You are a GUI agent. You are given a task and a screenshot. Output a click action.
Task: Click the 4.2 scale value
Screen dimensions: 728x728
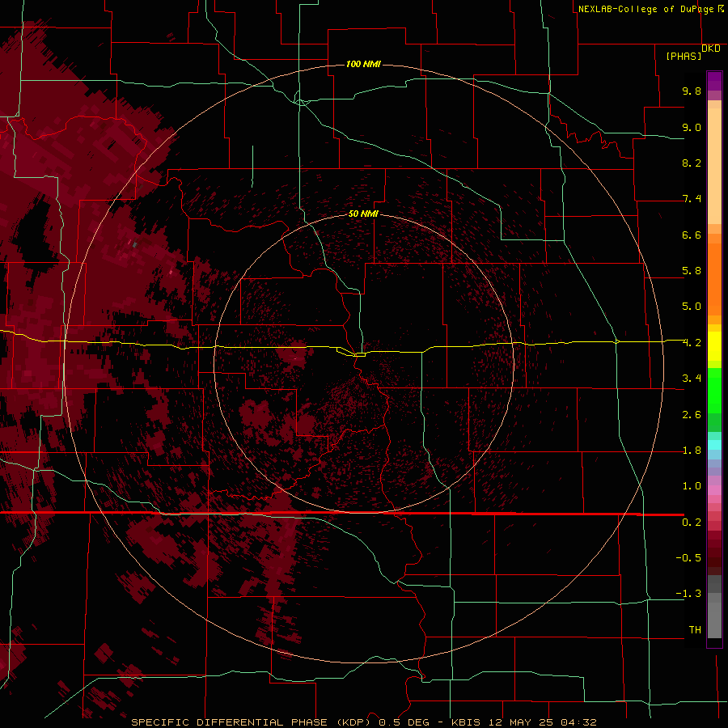692,343
